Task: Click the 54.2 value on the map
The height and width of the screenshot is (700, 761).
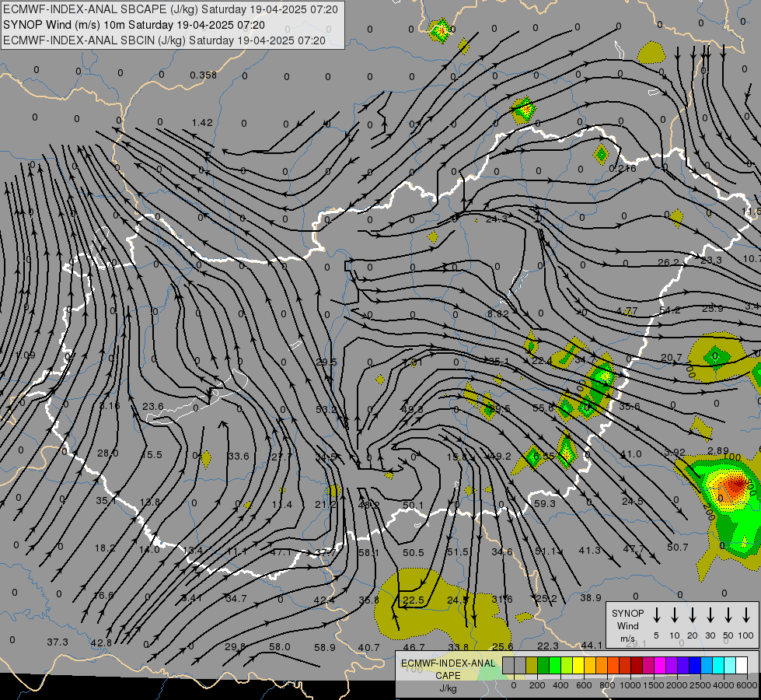Action: pyautogui.click(x=670, y=310)
